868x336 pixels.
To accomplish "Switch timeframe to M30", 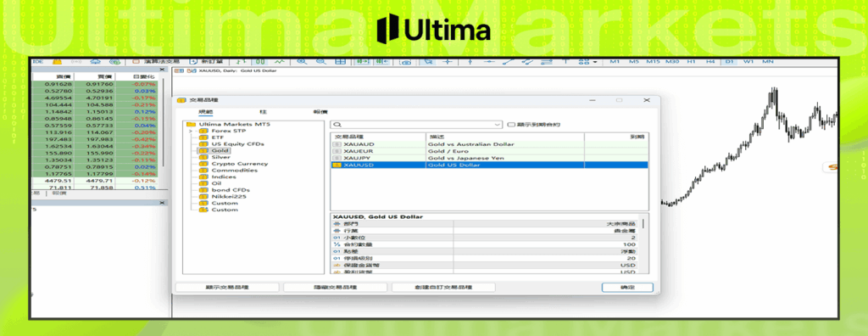I will (672, 62).
